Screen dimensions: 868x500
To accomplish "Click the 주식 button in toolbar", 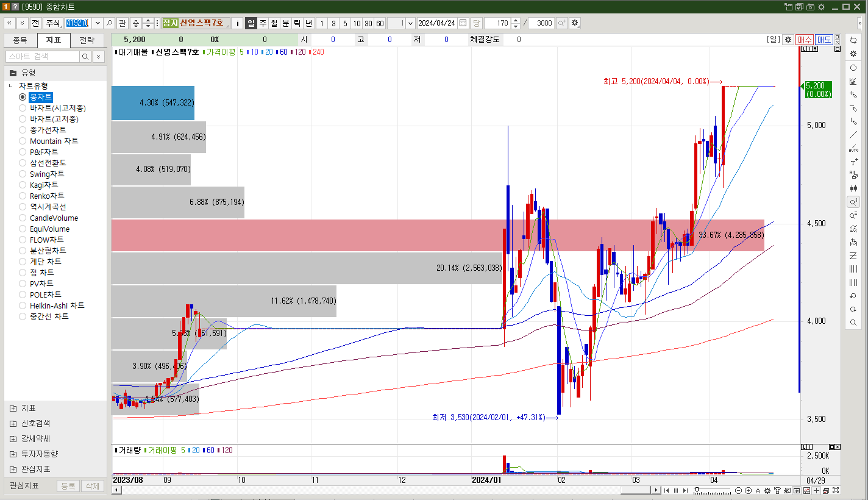I will tap(54, 23).
